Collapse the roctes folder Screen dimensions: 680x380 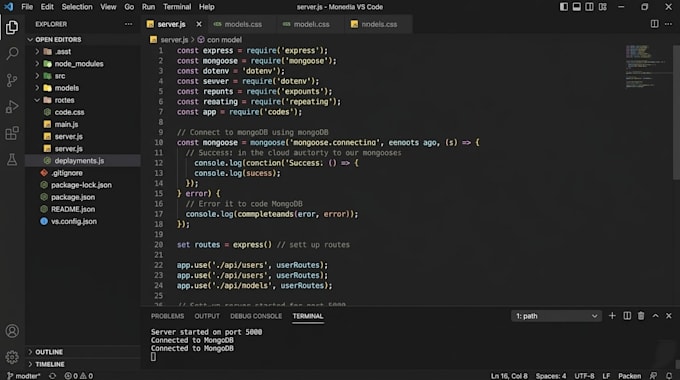[37, 100]
